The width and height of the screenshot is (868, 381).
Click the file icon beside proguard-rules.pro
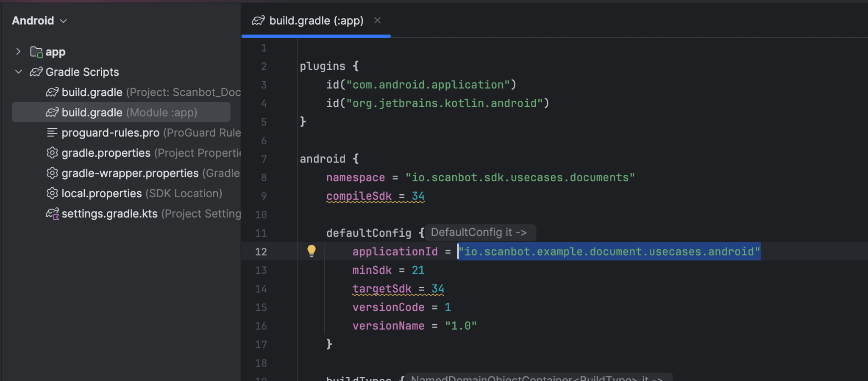coord(52,133)
